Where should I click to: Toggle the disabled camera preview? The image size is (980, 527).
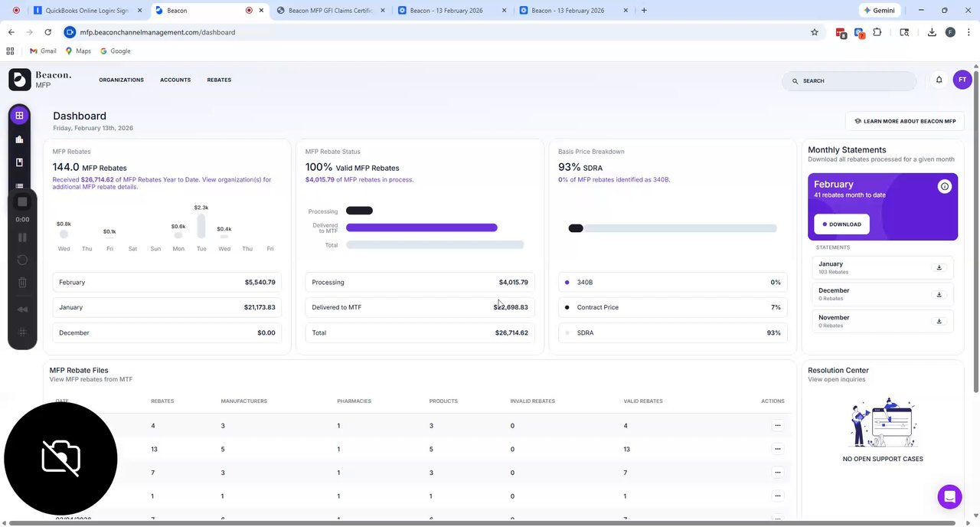[x=60, y=458]
